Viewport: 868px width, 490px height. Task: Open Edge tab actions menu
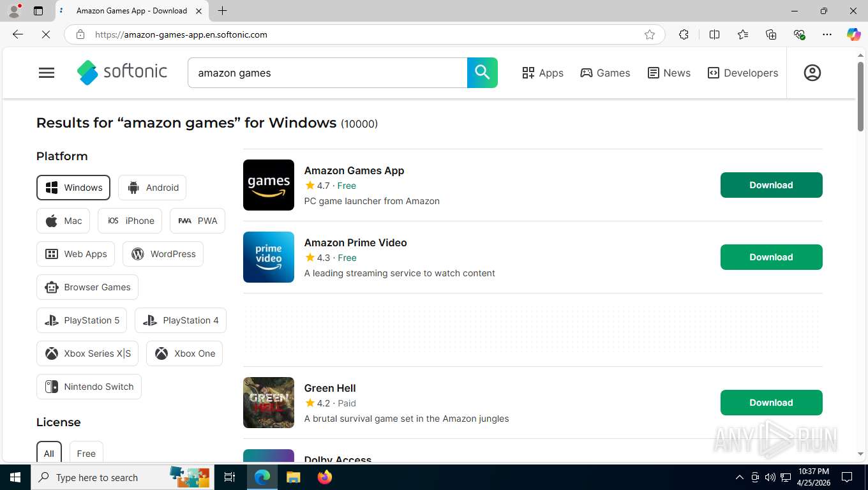point(38,11)
